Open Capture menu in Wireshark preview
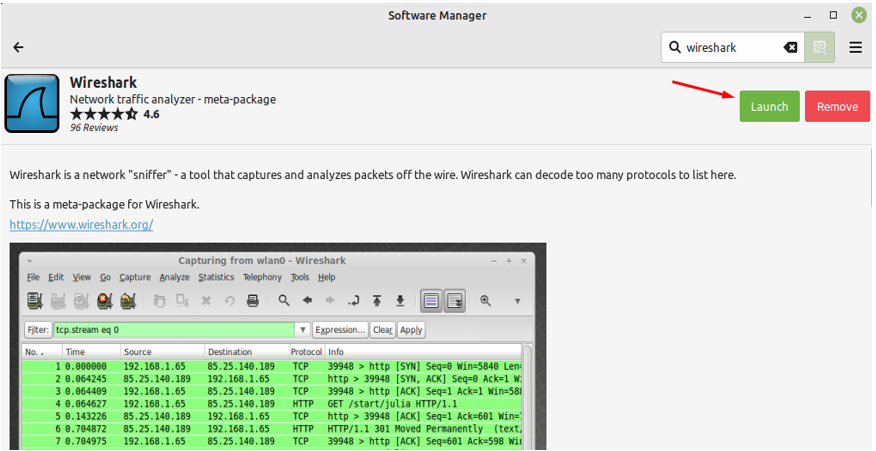The image size is (876, 451). [x=135, y=277]
